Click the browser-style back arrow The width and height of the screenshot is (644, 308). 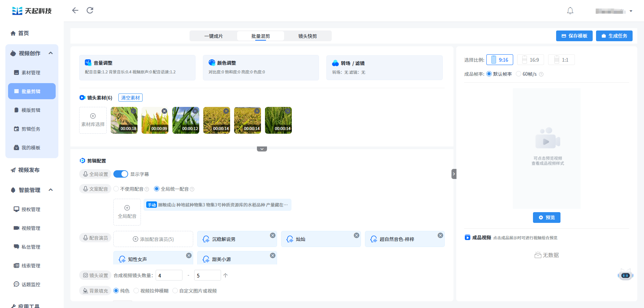75,10
